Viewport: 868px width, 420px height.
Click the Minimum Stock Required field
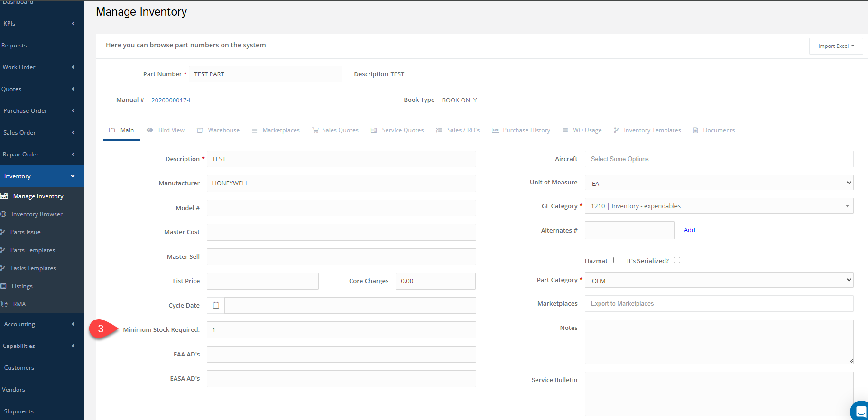[x=341, y=330]
